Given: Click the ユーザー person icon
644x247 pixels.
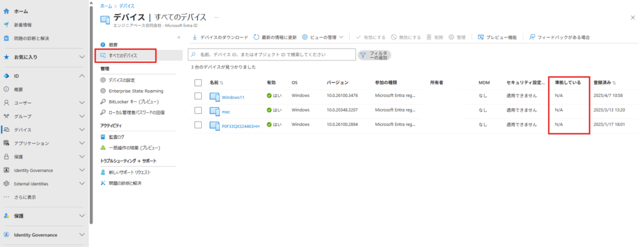Looking at the screenshot, I should [x=6, y=103].
